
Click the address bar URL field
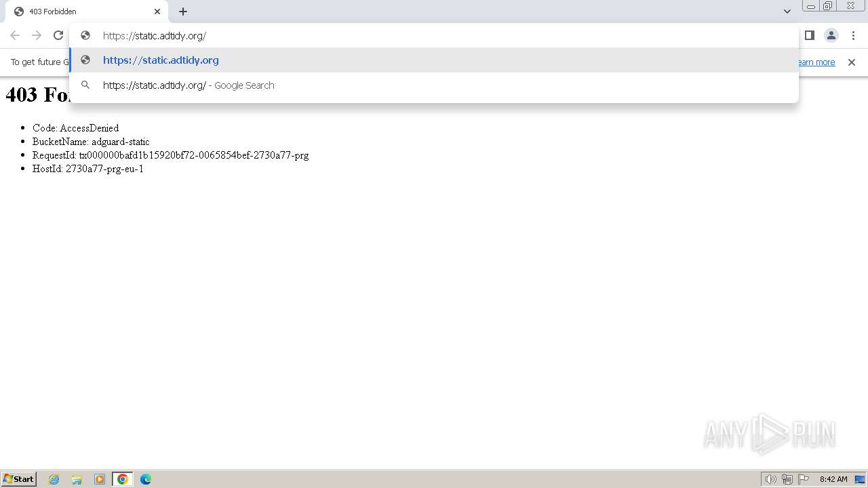tap(434, 35)
